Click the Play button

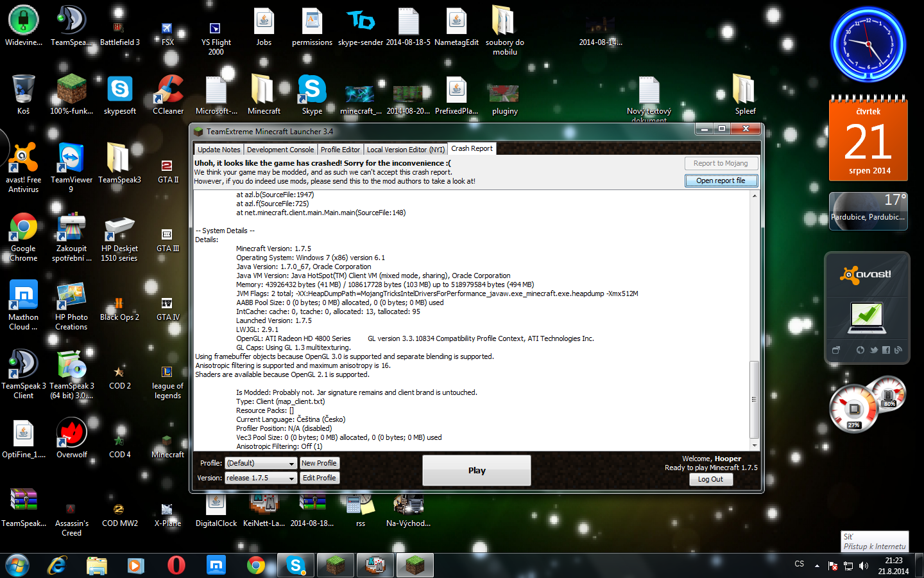(477, 471)
